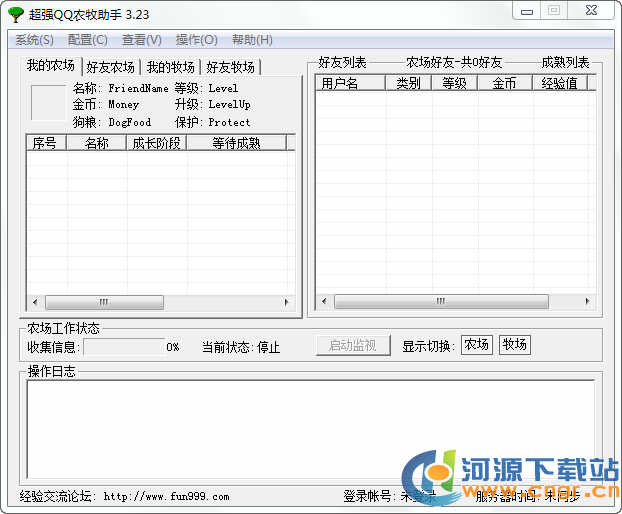The width and height of the screenshot is (622, 514).
Task: Sort by the 序号 column header
Action: 46,143
